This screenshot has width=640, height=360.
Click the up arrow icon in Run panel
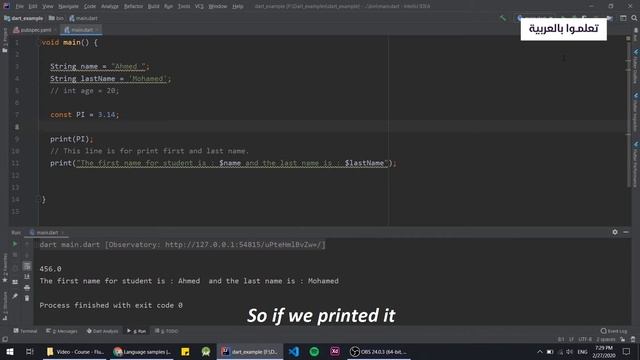point(27,244)
